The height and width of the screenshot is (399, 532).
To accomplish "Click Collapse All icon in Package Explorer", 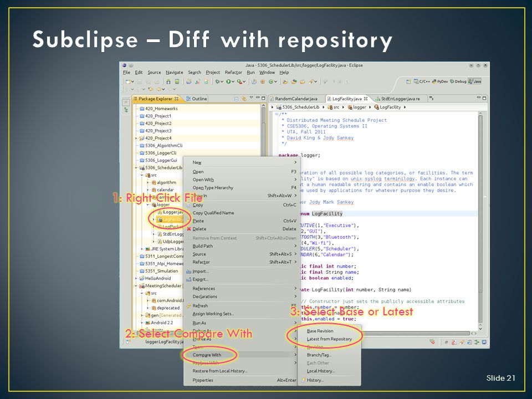I will [x=236, y=99].
